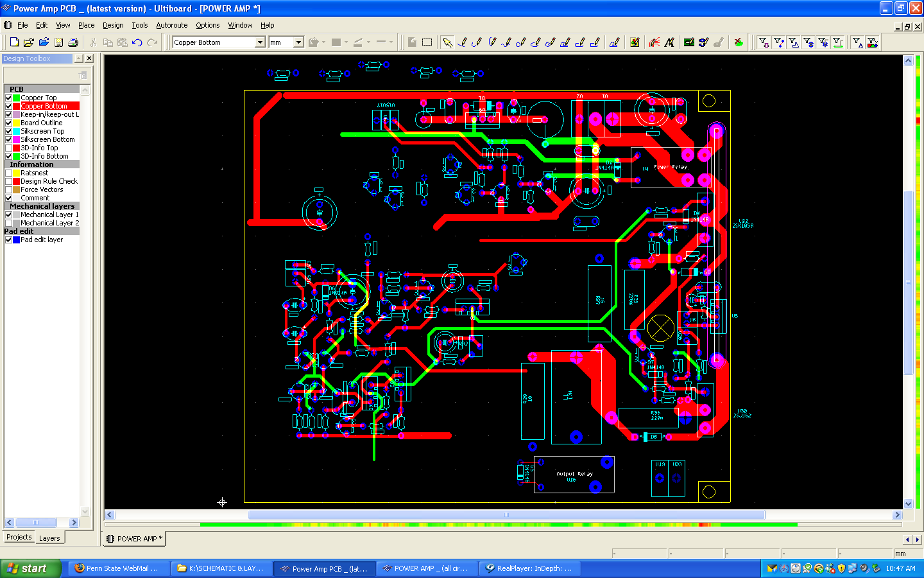Open the Copper Bottom layer dropdown
Viewport: 924px width, 578px height.
coord(260,42)
